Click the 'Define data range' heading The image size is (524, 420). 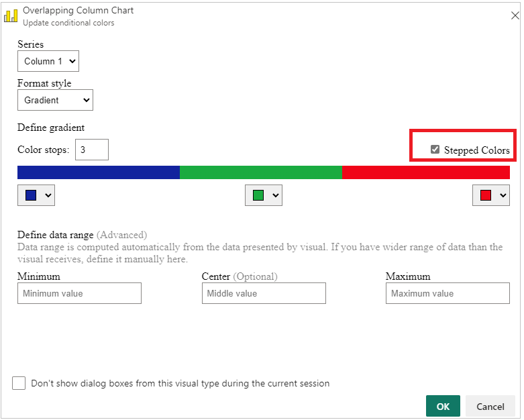pos(56,235)
